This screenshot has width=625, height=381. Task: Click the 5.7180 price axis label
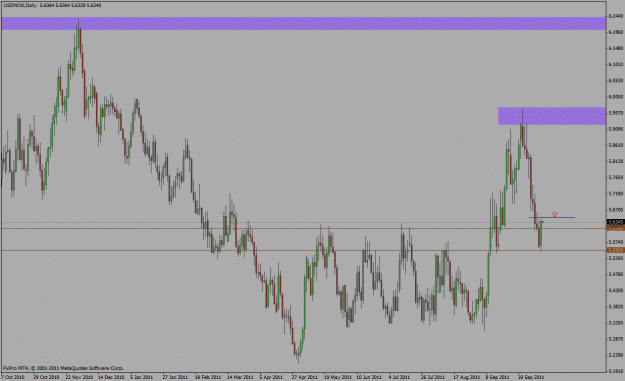615,194
